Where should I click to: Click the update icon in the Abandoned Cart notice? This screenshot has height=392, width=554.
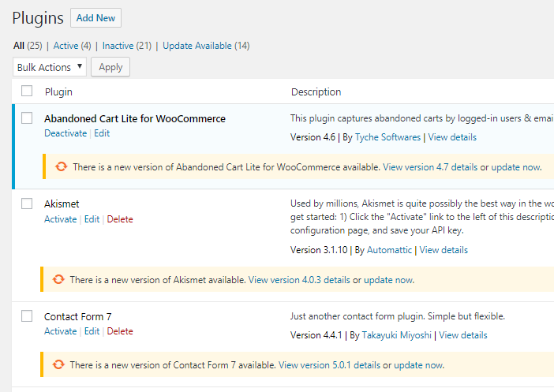tap(61, 167)
